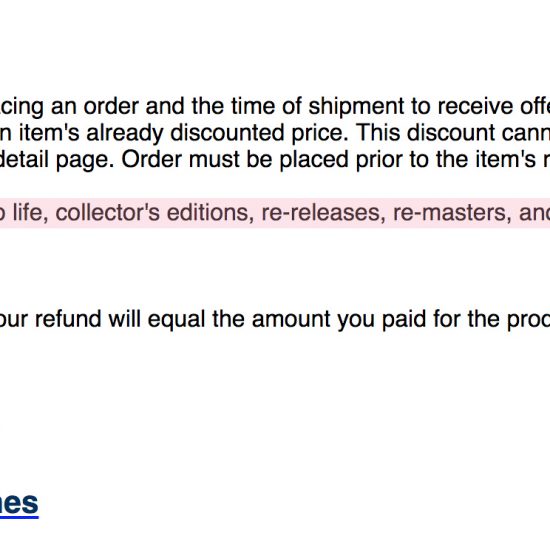Select the word 'discounted' in the paragraph

(x=227, y=133)
